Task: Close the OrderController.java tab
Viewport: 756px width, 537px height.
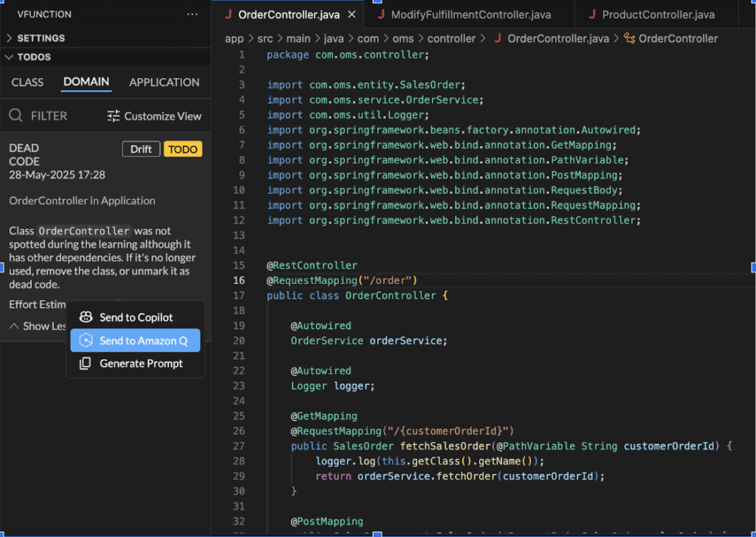Action: tap(352, 15)
